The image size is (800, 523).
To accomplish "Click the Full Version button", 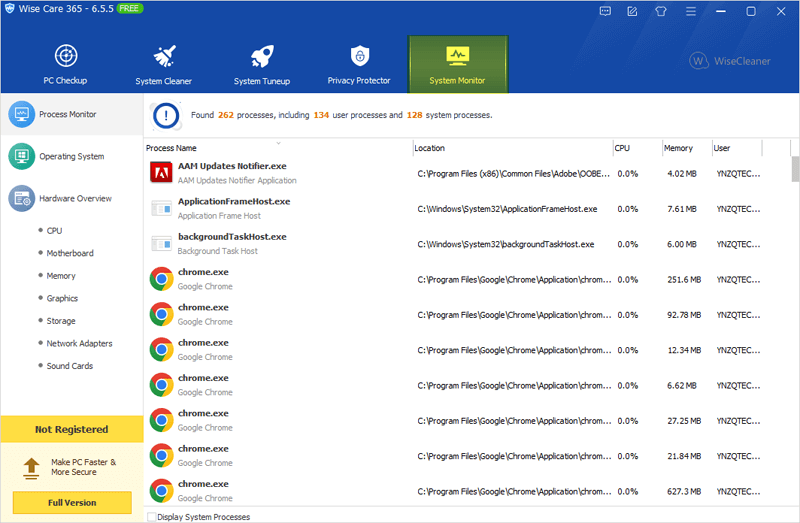I will tap(72, 503).
